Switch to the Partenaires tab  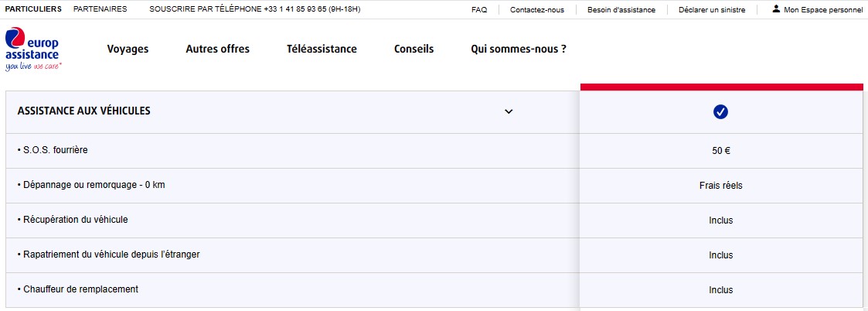[100, 9]
